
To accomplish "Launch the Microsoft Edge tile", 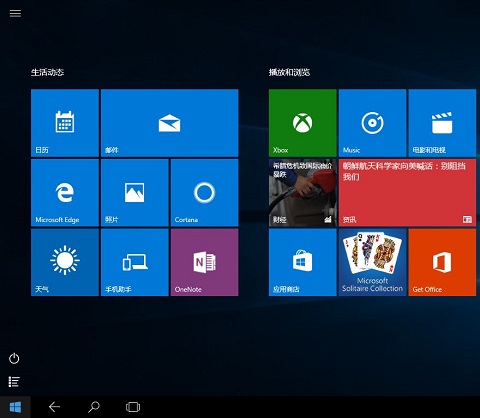I will [x=65, y=193].
